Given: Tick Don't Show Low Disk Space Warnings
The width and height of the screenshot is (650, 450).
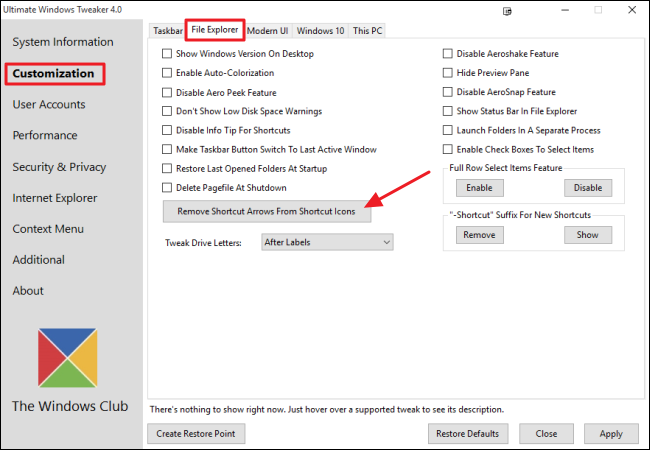Looking at the screenshot, I should coord(167,111).
